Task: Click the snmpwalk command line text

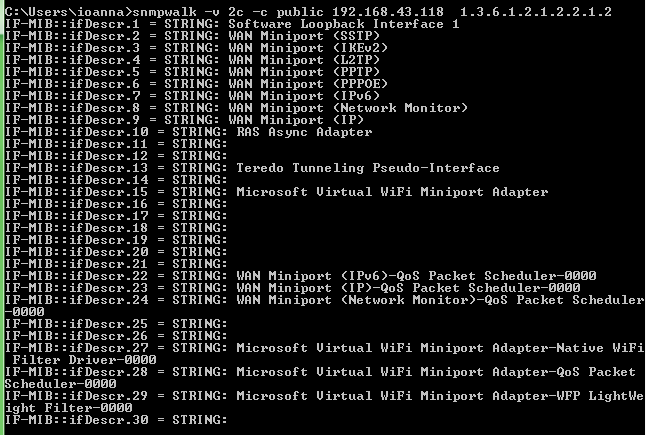Action: coord(308,12)
